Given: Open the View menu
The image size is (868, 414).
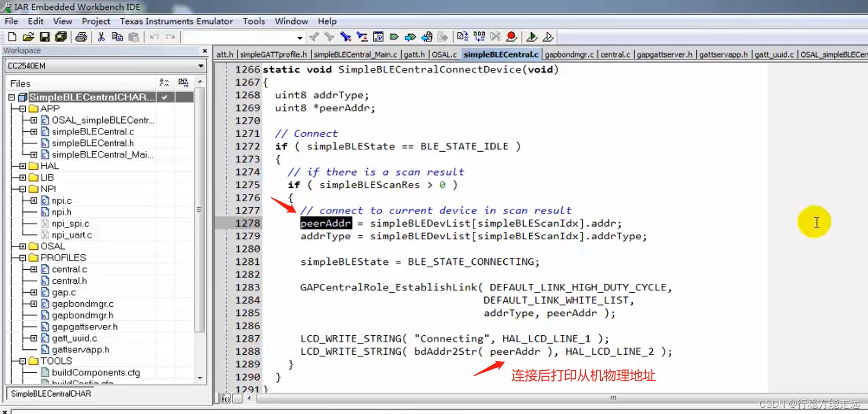Looking at the screenshot, I should pos(62,21).
